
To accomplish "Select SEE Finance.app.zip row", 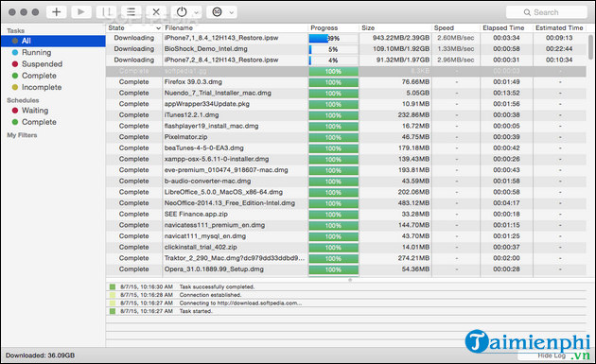I will (346, 215).
